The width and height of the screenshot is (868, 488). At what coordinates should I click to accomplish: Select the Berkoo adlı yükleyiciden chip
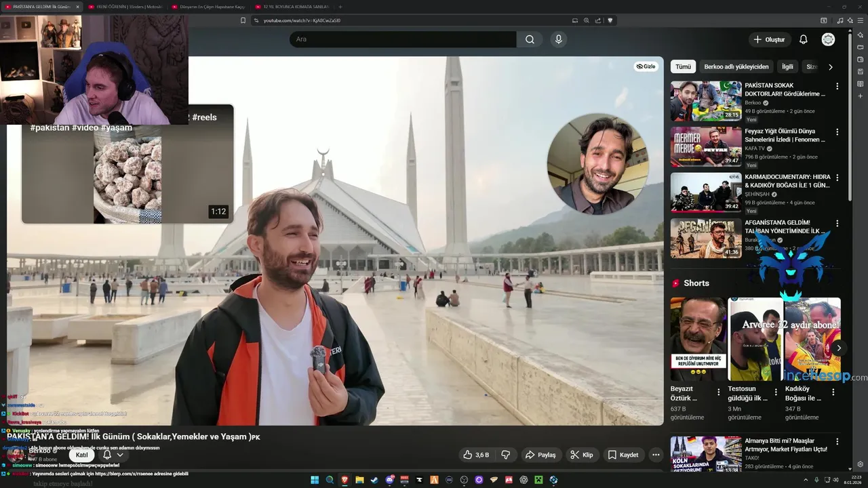click(x=736, y=66)
